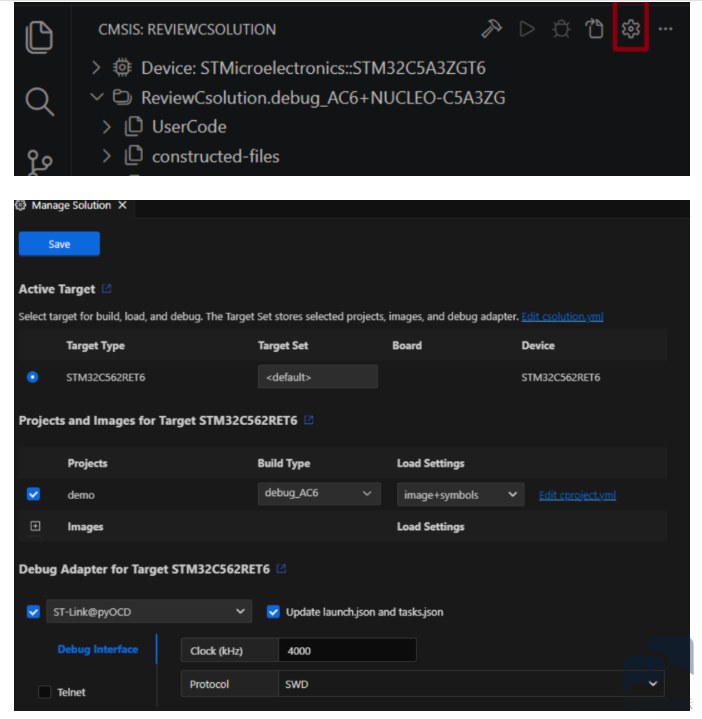Expand the UserCode group
Viewport: 702px width, 719px height.
(106, 127)
